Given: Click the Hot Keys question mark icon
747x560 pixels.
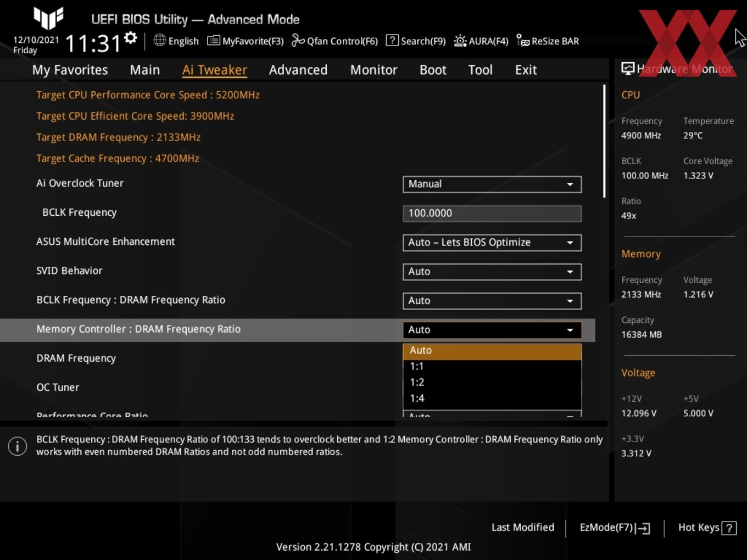Looking at the screenshot, I should 729,528.
